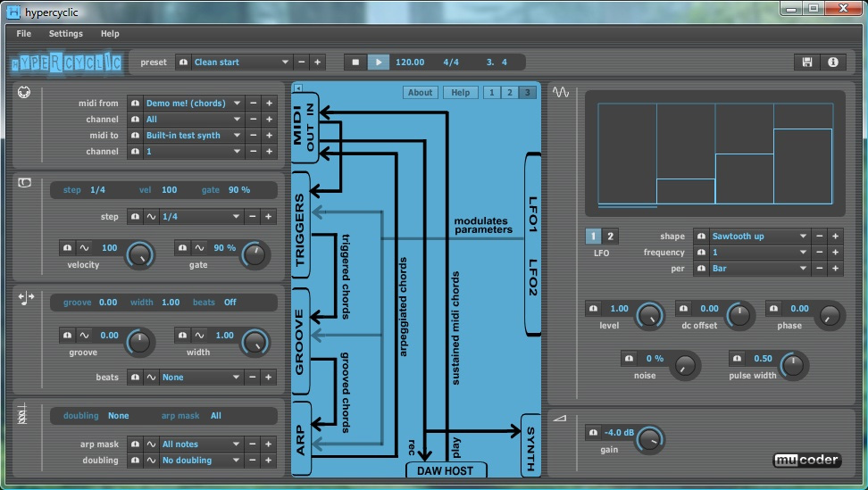Click the velocity knob
Image resolution: width=868 pixels, height=490 pixels.
point(140,255)
